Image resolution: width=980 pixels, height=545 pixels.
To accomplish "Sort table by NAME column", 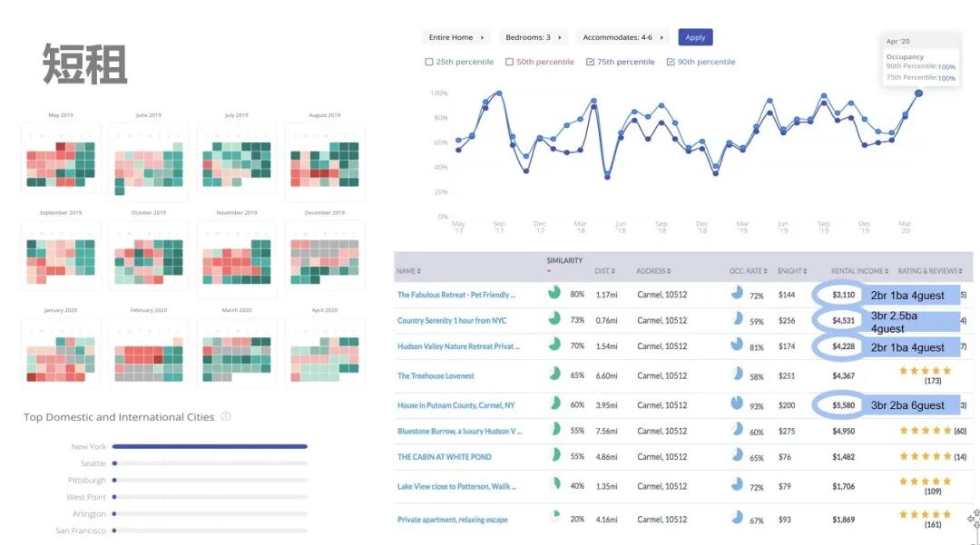I will (x=408, y=271).
